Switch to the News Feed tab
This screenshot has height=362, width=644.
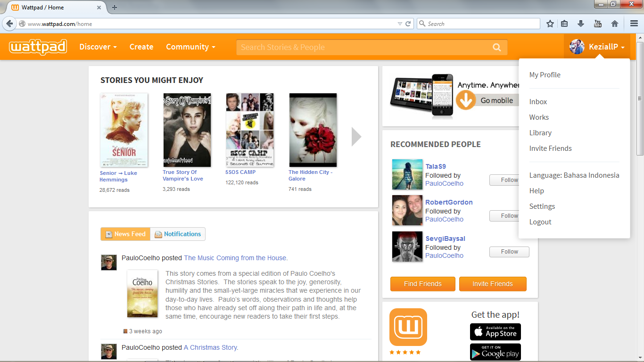(125, 234)
